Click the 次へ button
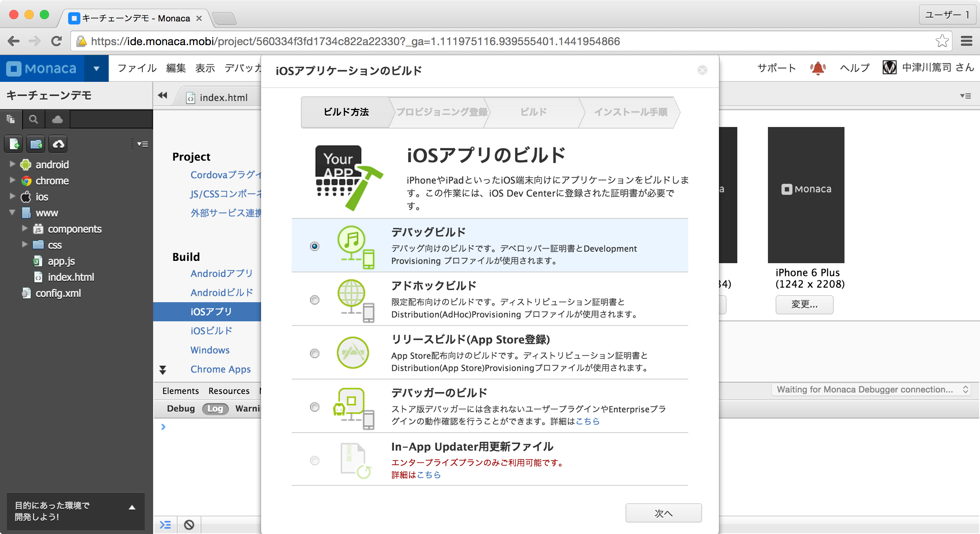This screenshot has height=534, width=980. point(663,513)
